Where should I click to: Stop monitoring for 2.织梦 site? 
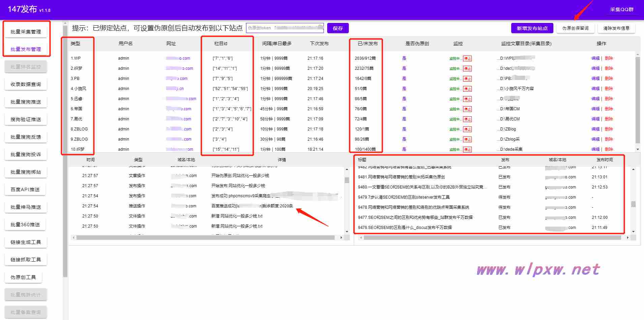[467, 68]
